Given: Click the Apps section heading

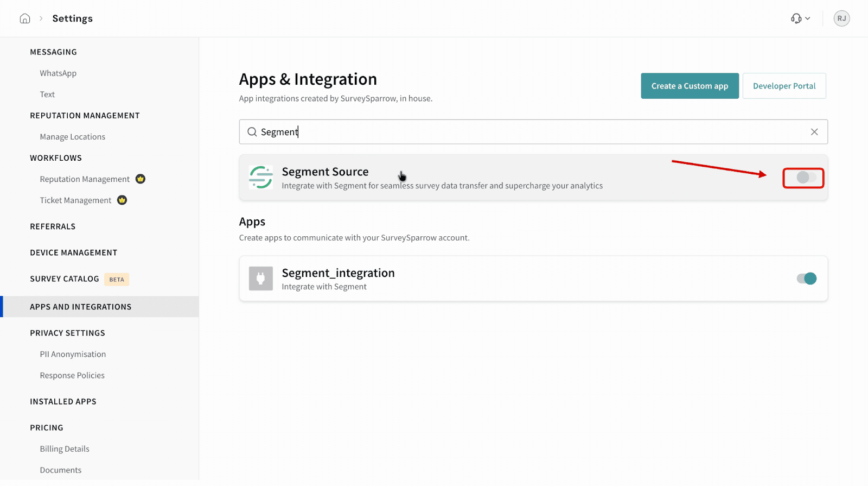Looking at the screenshot, I should [252, 222].
